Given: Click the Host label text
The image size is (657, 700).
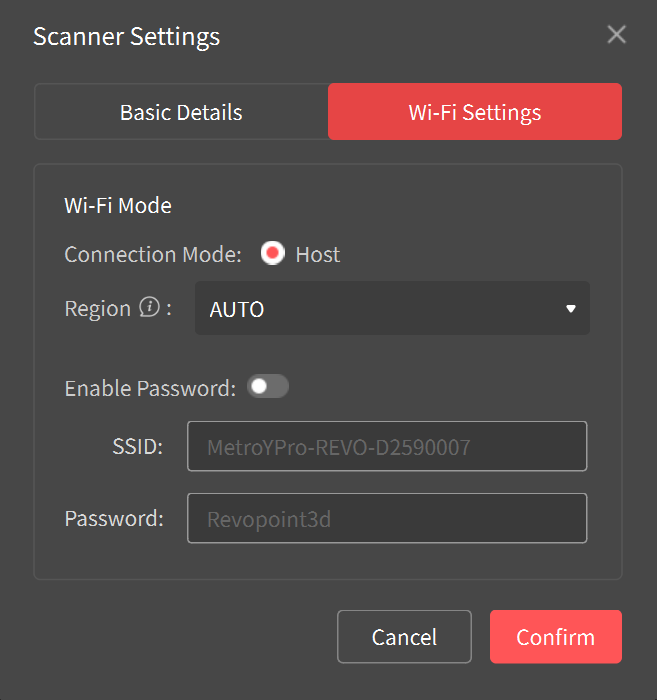Looking at the screenshot, I should pyautogui.click(x=318, y=255).
